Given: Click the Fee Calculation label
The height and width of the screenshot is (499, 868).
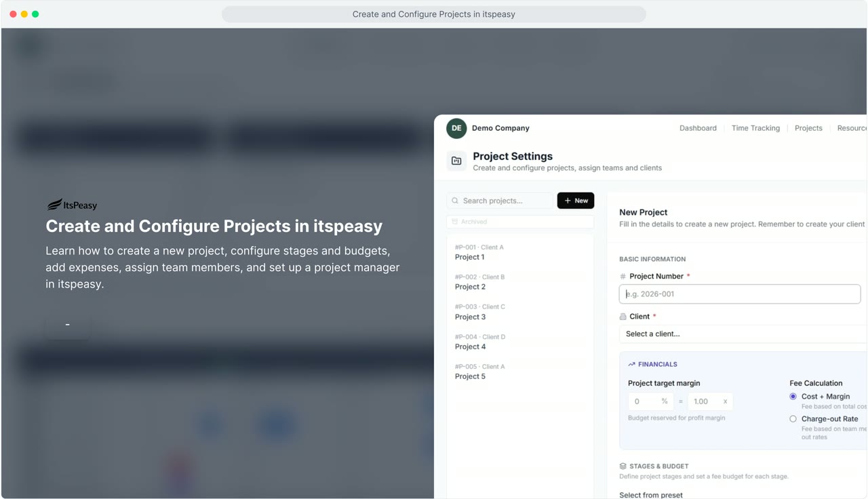Looking at the screenshot, I should coord(816,383).
